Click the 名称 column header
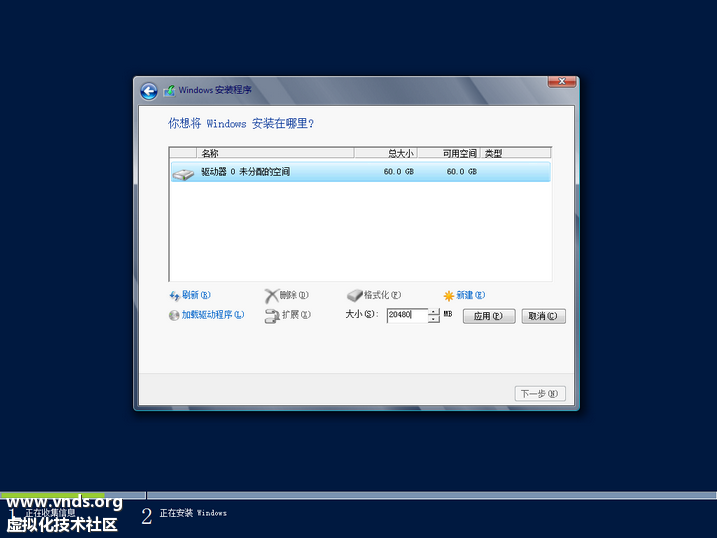Screen dimensions: 717x538 click(x=275, y=153)
